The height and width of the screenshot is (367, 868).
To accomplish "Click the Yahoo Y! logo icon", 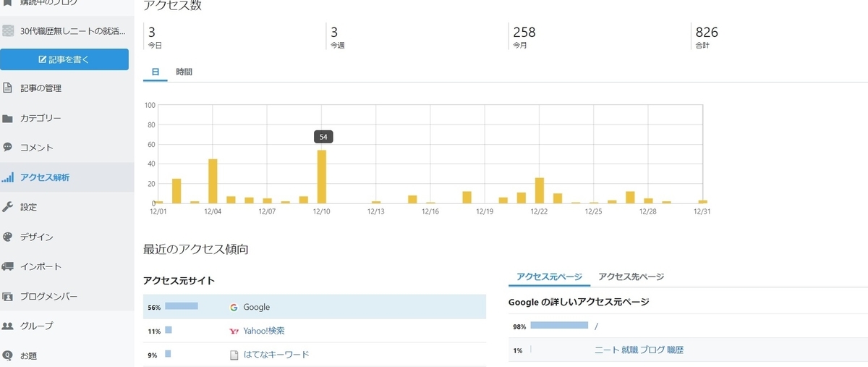I will point(234,331).
